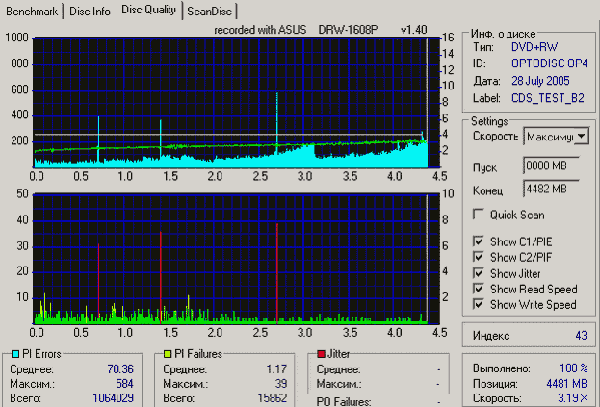Click the cyan PI Errors legend swatch
600x407 pixels.
(x=15, y=354)
